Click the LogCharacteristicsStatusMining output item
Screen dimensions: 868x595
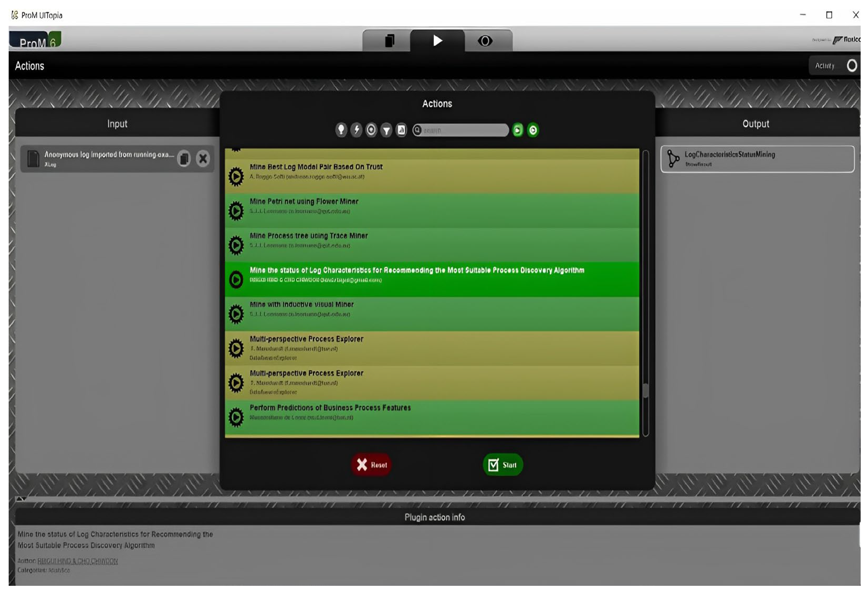757,159
